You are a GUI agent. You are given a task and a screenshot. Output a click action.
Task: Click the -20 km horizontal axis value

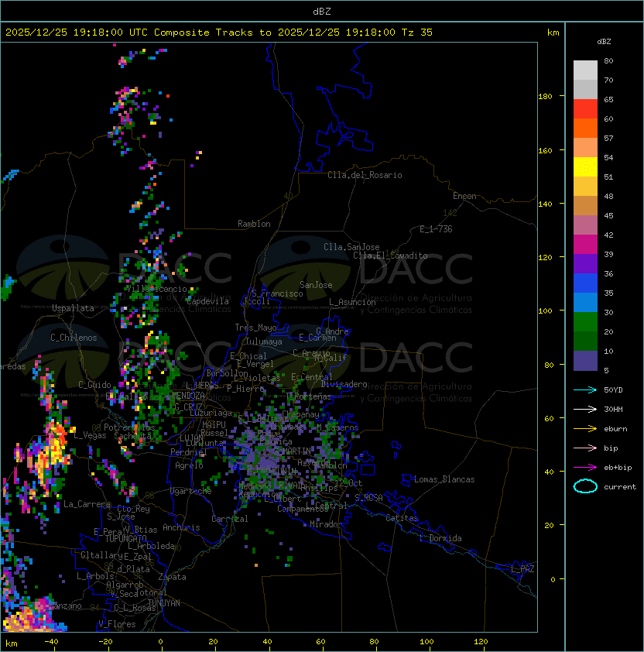105,642
